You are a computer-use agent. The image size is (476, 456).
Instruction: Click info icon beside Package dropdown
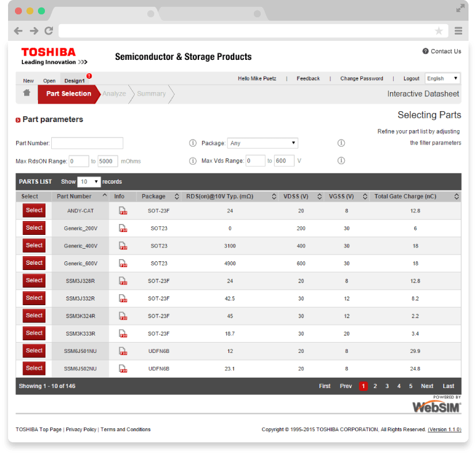click(x=341, y=143)
